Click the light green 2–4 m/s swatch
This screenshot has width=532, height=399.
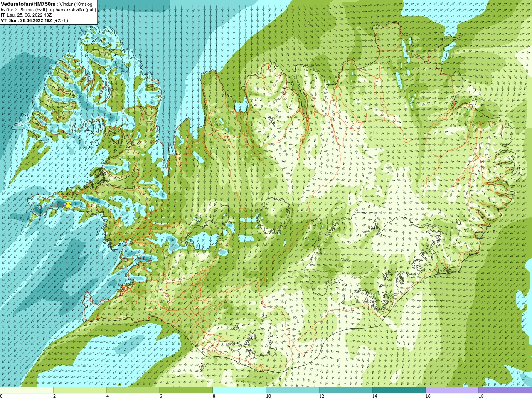point(80,390)
